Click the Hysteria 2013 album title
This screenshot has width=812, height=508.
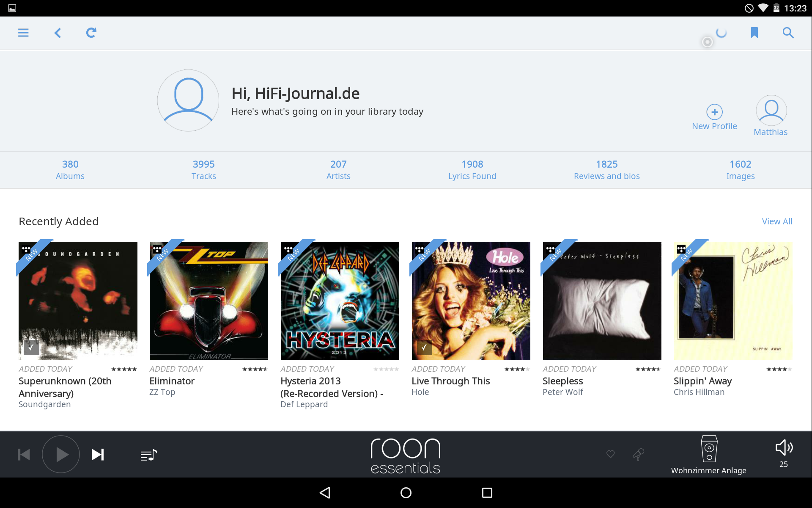pyautogui.click(x=332, y=387)
